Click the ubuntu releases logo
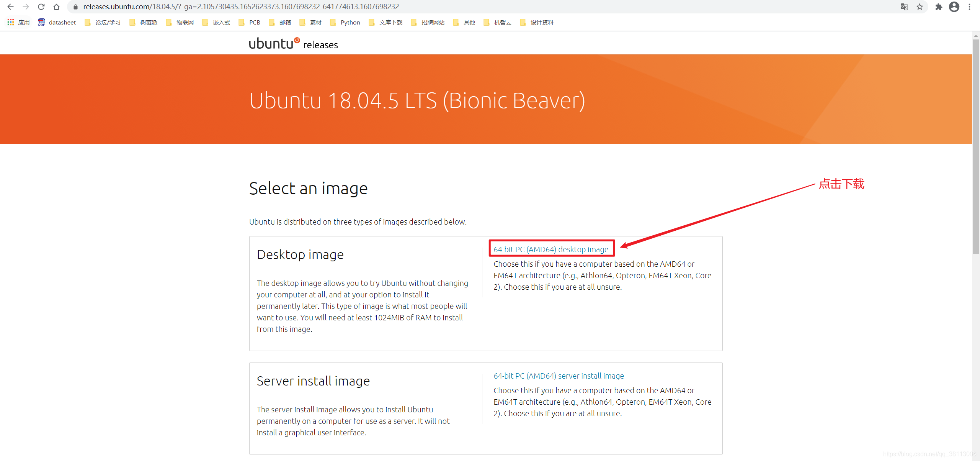This screenshot has height=461, width=980. tap(293, 43)
